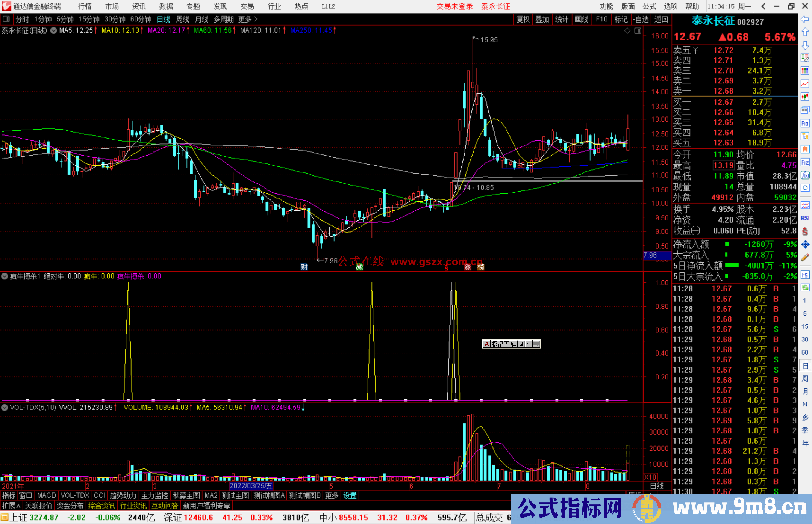Toggle the 疯牛搏杀1 indicator collapse circle
812x524 pixels.
(5, 276)
